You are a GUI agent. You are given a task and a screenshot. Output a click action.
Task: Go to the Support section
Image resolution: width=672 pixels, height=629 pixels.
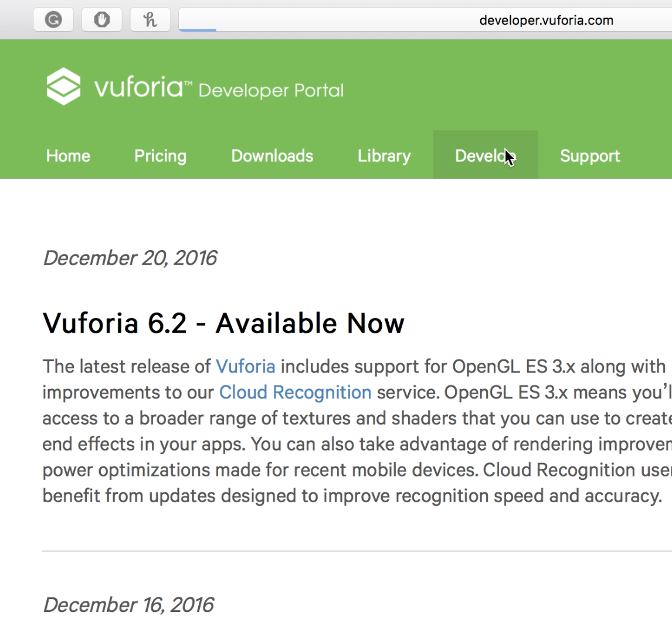pos(589,156)
